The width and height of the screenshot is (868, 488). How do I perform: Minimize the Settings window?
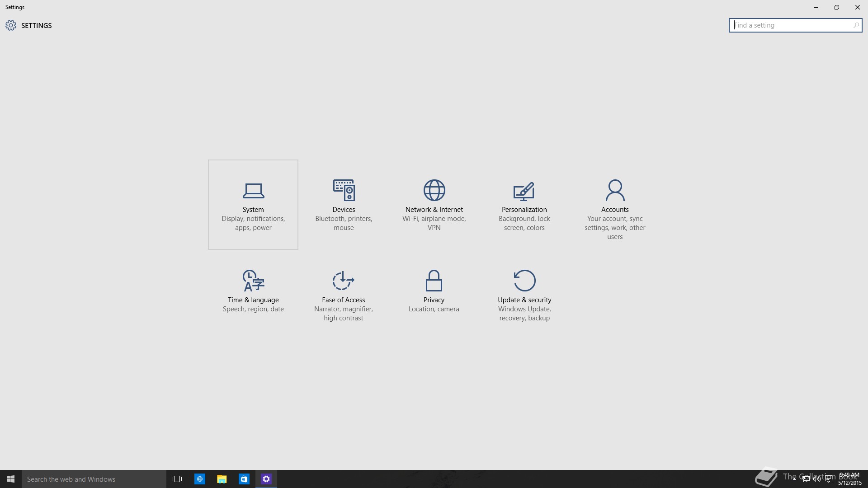tap(816, 7)
